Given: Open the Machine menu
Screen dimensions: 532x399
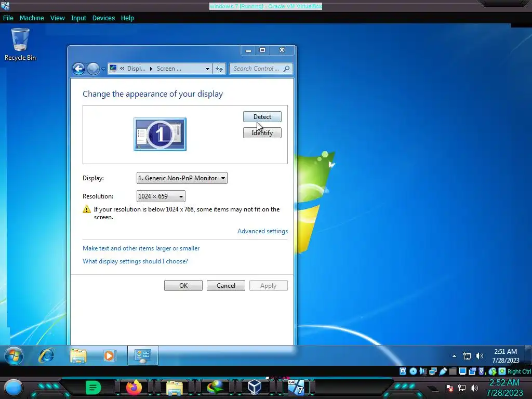Looking at the screenshot, I should (x=32, y=18).
